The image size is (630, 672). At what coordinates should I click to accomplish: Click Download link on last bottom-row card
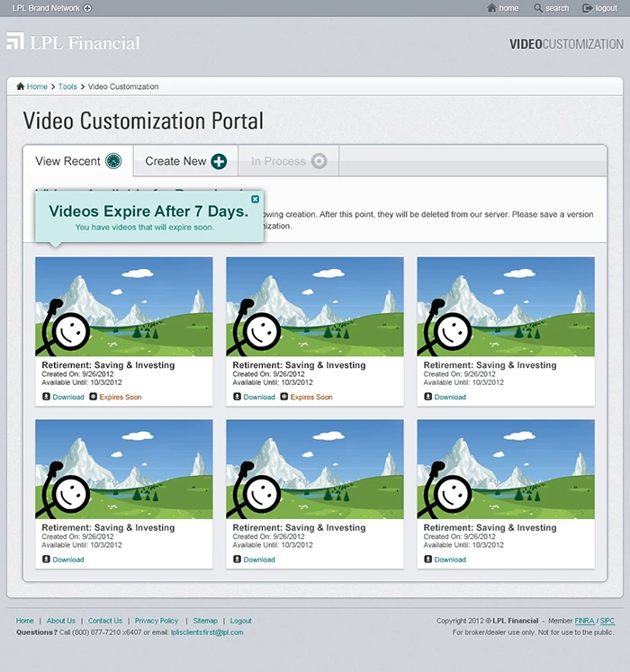(x=450, y=560)
